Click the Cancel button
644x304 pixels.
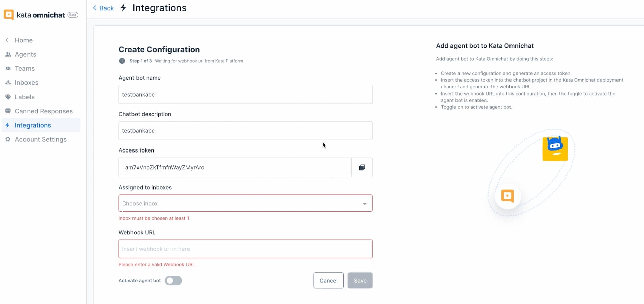click(328, 281)
